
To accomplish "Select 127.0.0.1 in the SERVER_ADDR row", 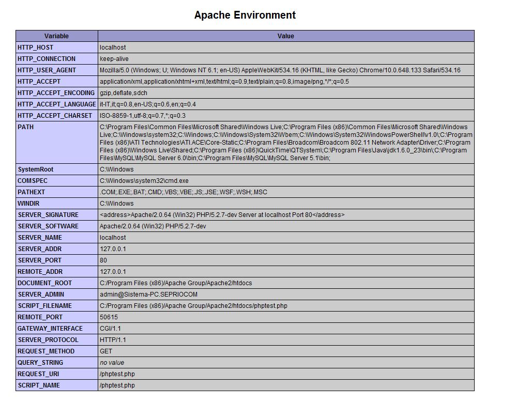I will pyautogui.click(x=113, y=249).
